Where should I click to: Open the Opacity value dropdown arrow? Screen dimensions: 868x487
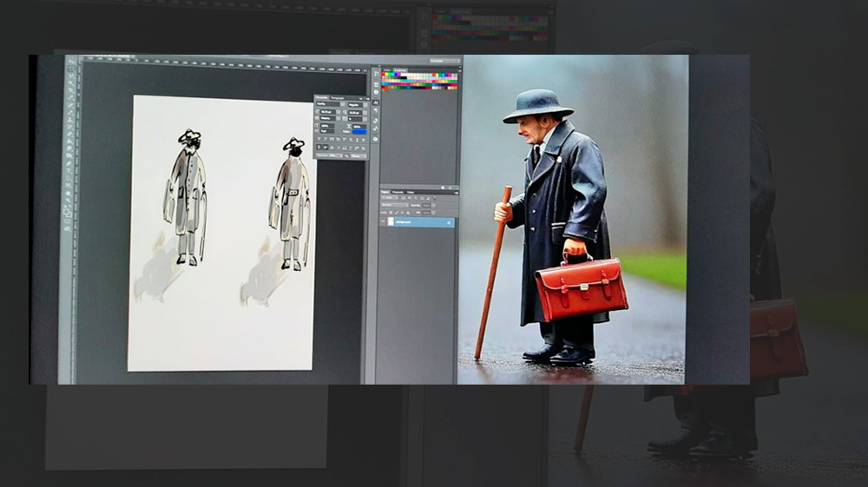433,205
